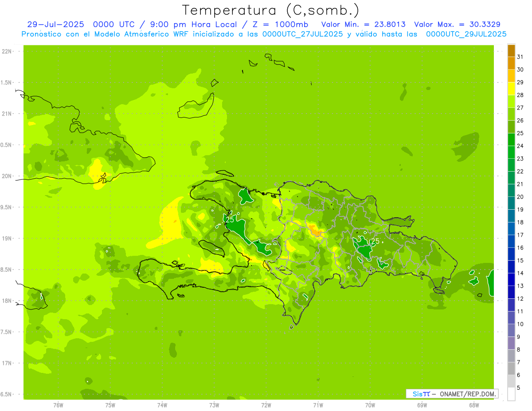Screen dimensions: 532x411
Task: Click the colorbar value "30"
Action: click(520, 70)
